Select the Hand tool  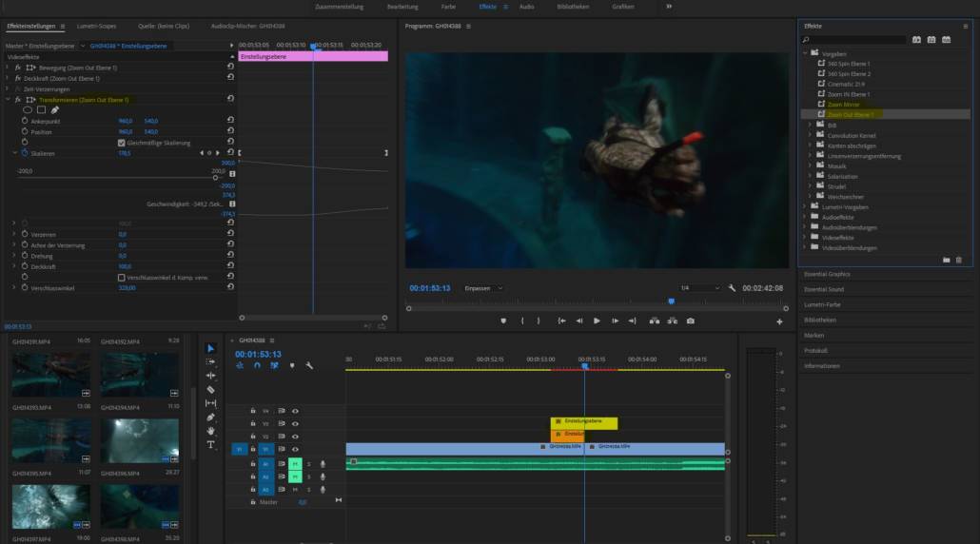(210, 431)
